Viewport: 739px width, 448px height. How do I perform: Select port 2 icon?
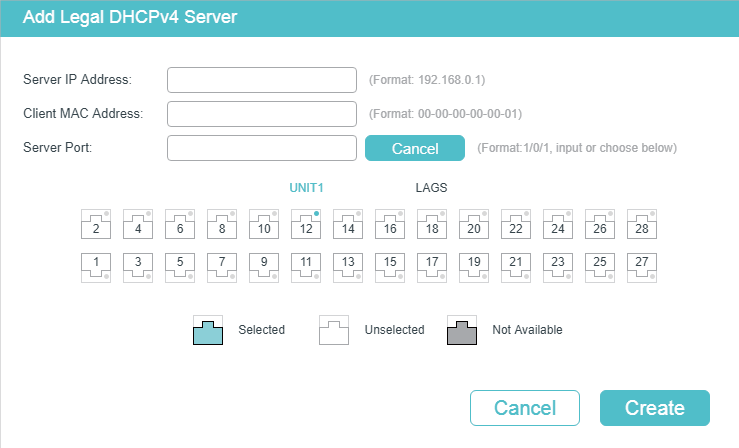tap(96, 224)
